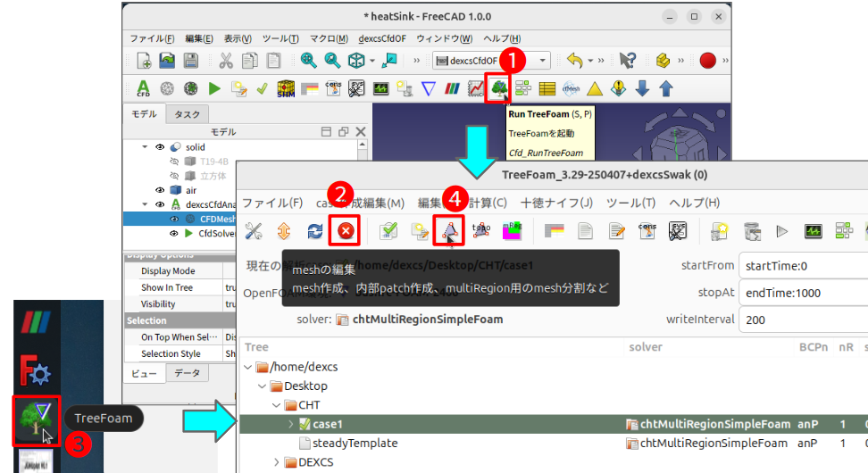Click the stopAt endTime:1000 field
868x473 pixels.
(x=803, y=294)
